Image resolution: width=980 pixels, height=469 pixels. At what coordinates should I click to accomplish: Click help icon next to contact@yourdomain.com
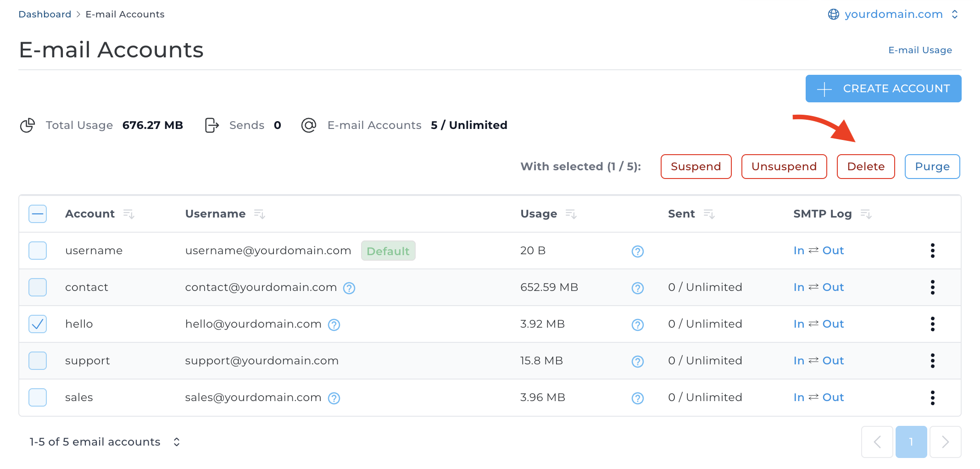(x=349, y=288)
